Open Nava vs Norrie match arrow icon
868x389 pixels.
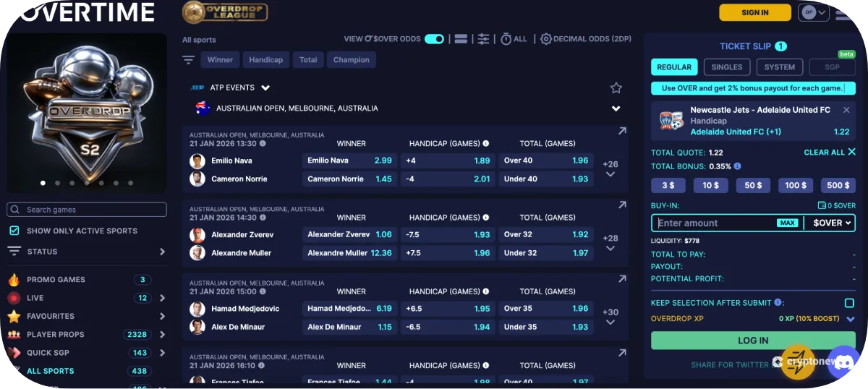coord(622,132)
